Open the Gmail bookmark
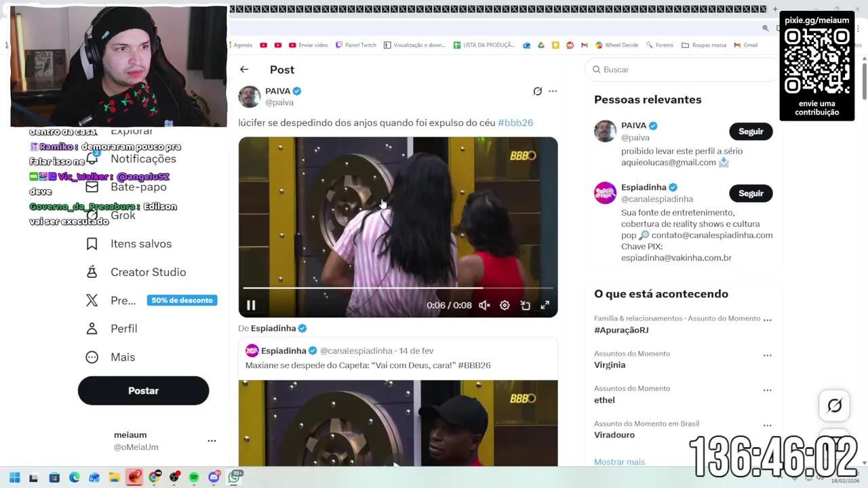Viewport: 868px width, 488px height. click(745, 45)
